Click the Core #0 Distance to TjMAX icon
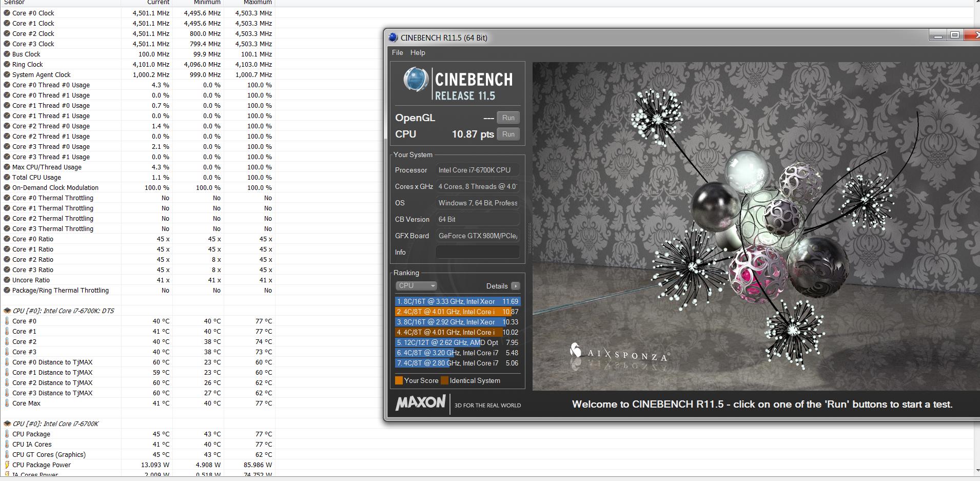 click(x=7, y=362)
